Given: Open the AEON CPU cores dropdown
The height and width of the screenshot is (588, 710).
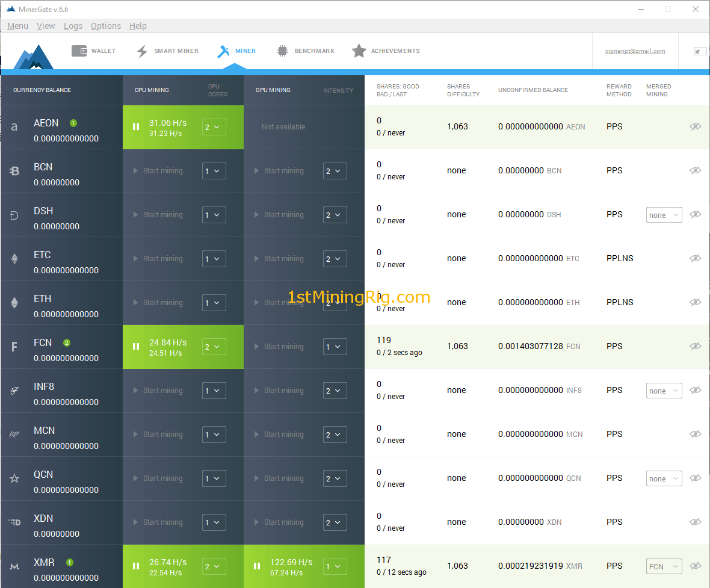Looking at the screenshot, I should tap(214, 127).
